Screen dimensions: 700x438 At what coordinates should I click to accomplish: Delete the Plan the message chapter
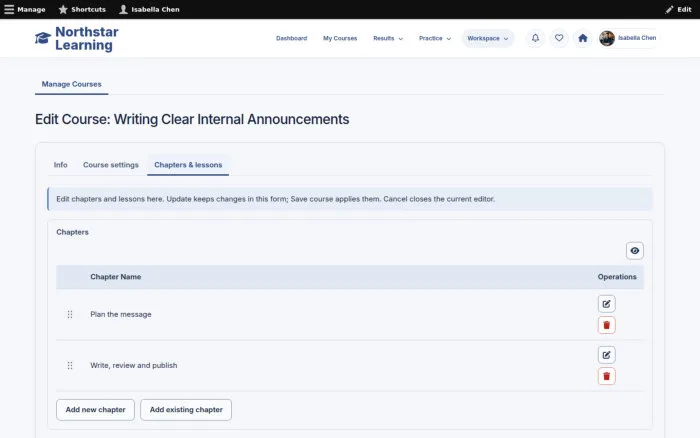click(x=606, y=325)
